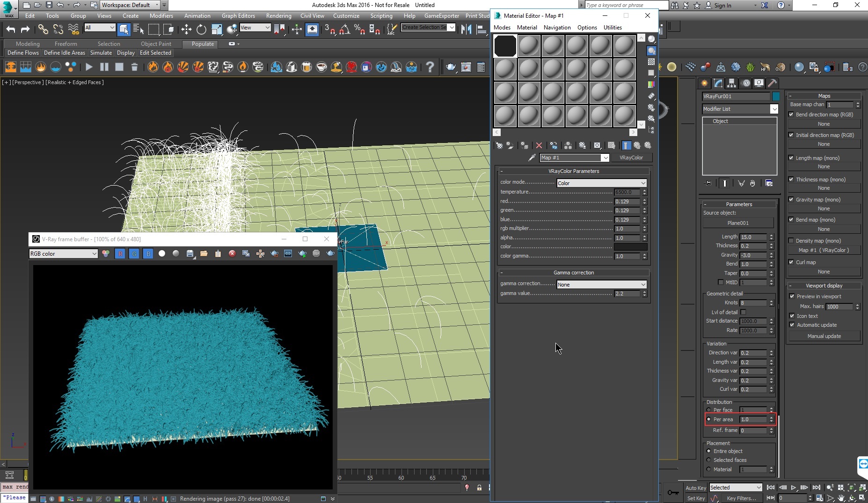
Task: Open the Rendering menu
Action: [278, 16]
